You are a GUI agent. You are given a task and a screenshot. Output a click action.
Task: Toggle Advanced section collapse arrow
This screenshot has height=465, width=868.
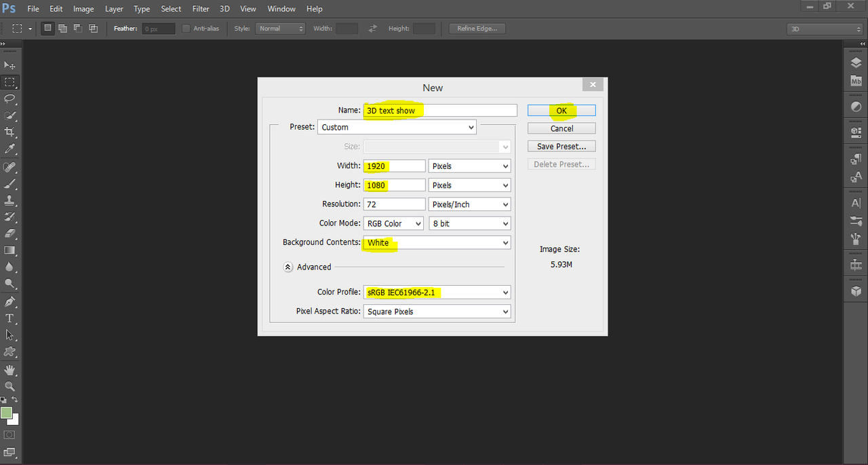pos(288,267)
